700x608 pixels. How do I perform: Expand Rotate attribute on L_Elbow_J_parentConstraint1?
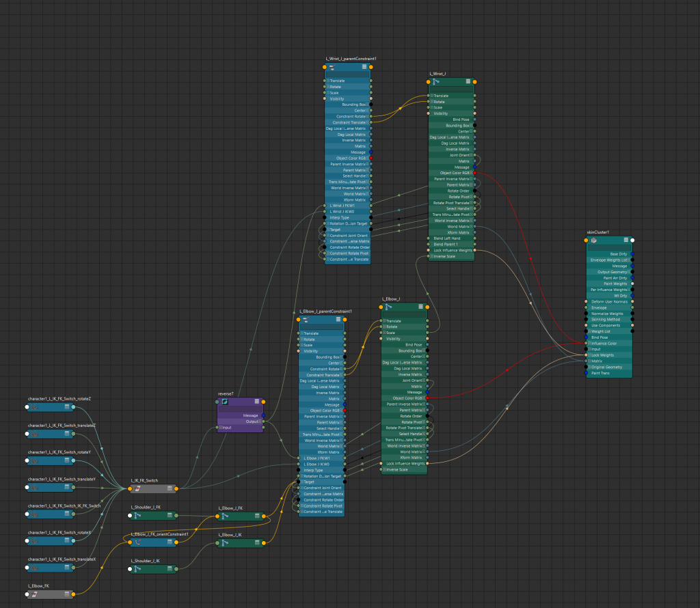coord(301,340)
